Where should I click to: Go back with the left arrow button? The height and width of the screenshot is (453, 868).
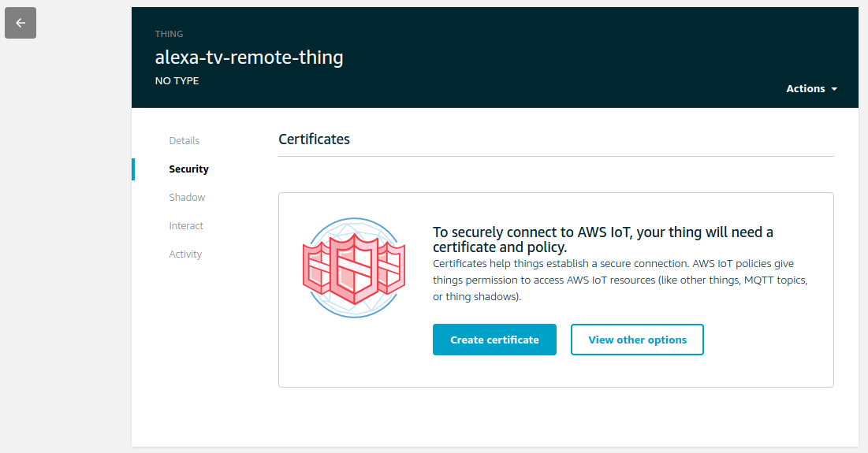[x=20, y=23]
